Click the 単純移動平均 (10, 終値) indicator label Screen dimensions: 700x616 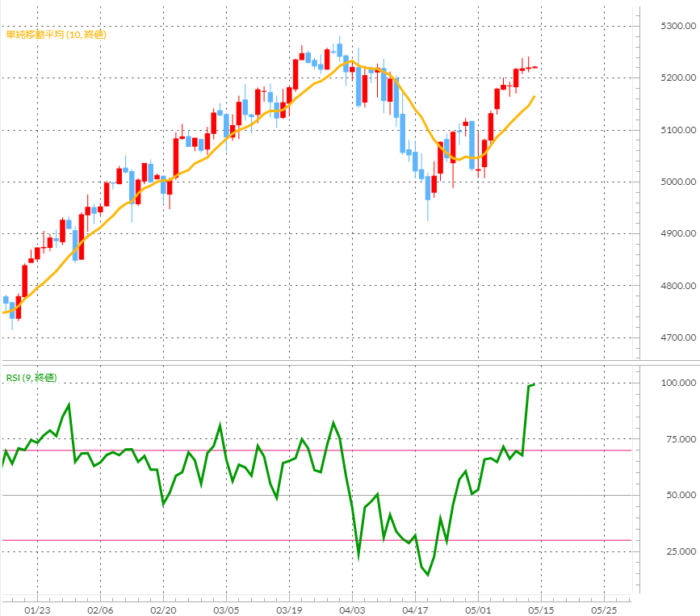coord(57,35)
